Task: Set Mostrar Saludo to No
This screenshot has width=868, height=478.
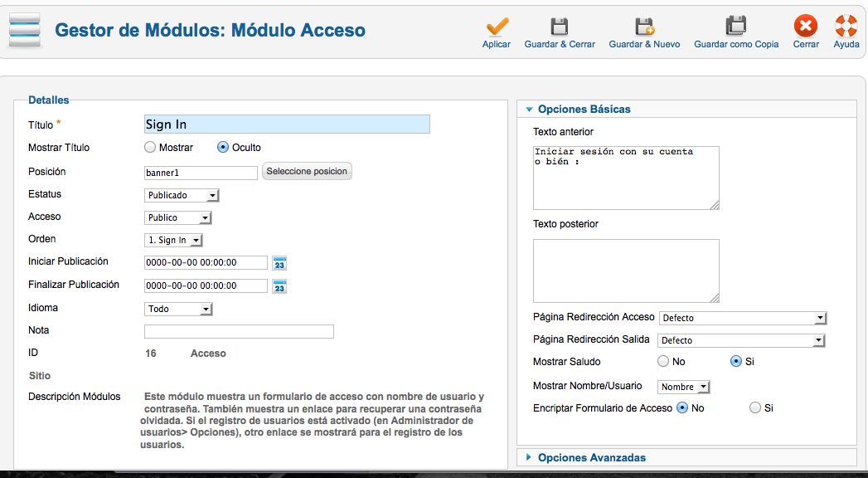Action: (x=663, y=361)
